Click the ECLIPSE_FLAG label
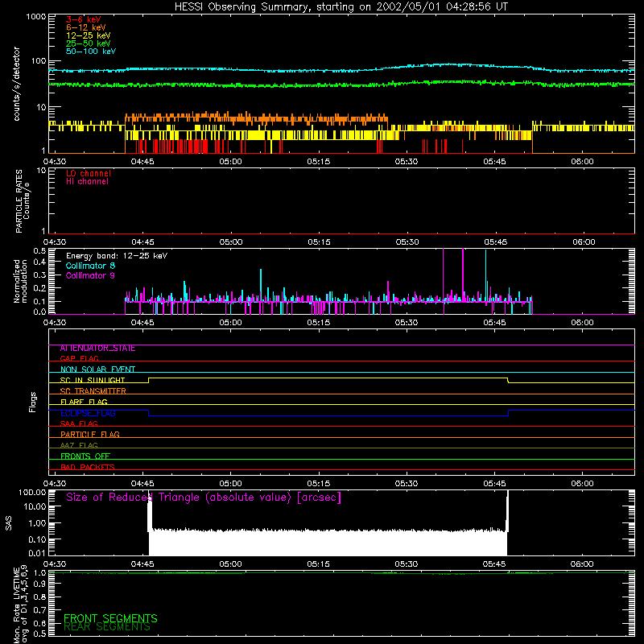This screenshot has height=644, width=644. point(88,413)
